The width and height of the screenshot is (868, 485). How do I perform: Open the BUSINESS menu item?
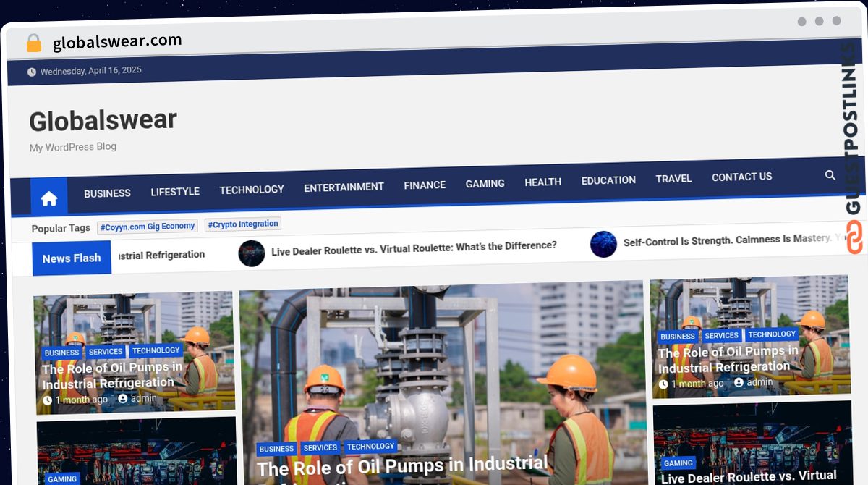tap(107, 193)
